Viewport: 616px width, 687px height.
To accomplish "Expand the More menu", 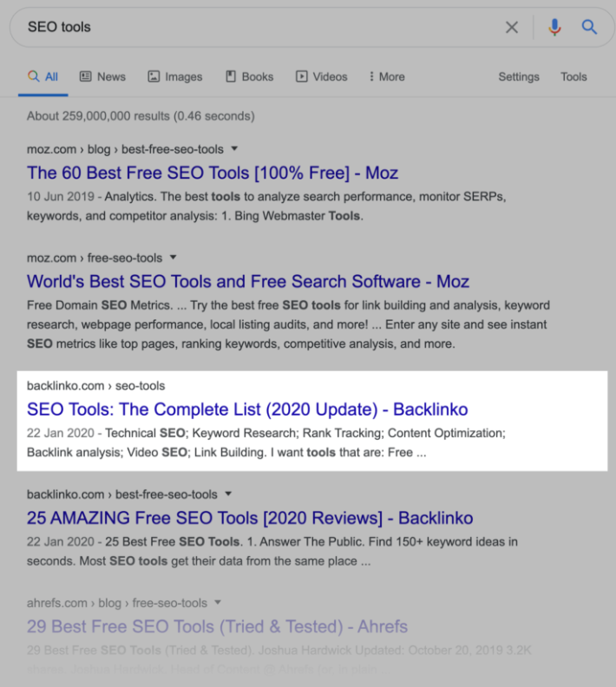I will click(387, 76).
